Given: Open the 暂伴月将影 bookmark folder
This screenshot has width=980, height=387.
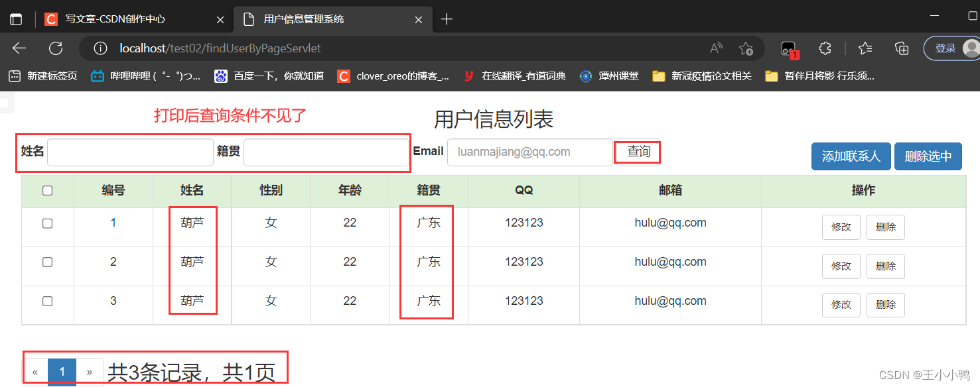Looking at the screenshot, I should 820,76.
